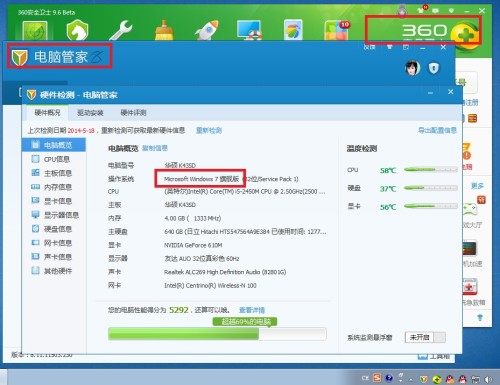The height and width of the screenshot is (385, 500).
Task: Switch to 硬件概况 tab
Action: point(47,113)
